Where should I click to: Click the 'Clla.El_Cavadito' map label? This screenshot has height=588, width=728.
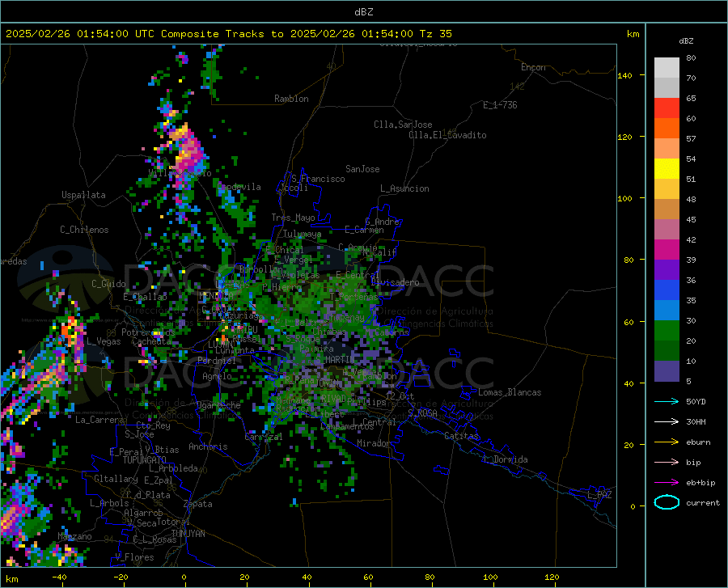tap(447, 135)
